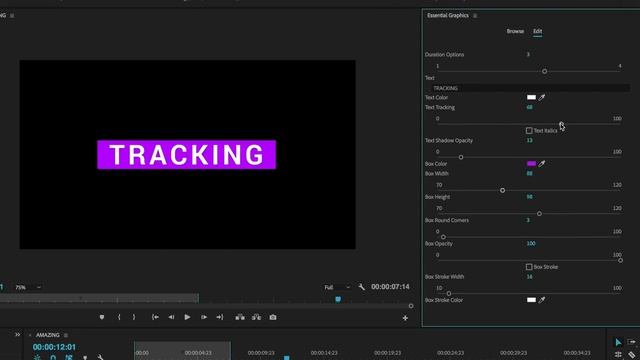640x360 pixels.
Task: Click the Box Opacity value 100
Action: (x=531, y=244)
